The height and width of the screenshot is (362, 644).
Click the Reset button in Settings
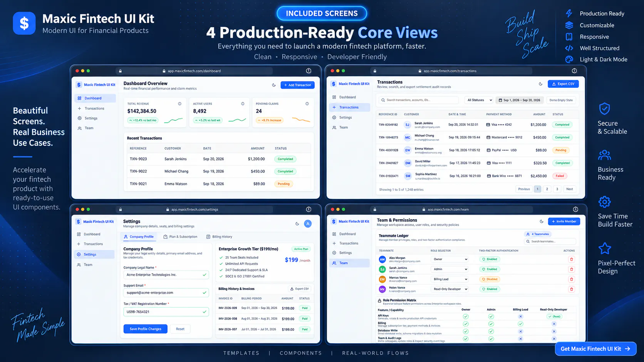coord(180,329)
